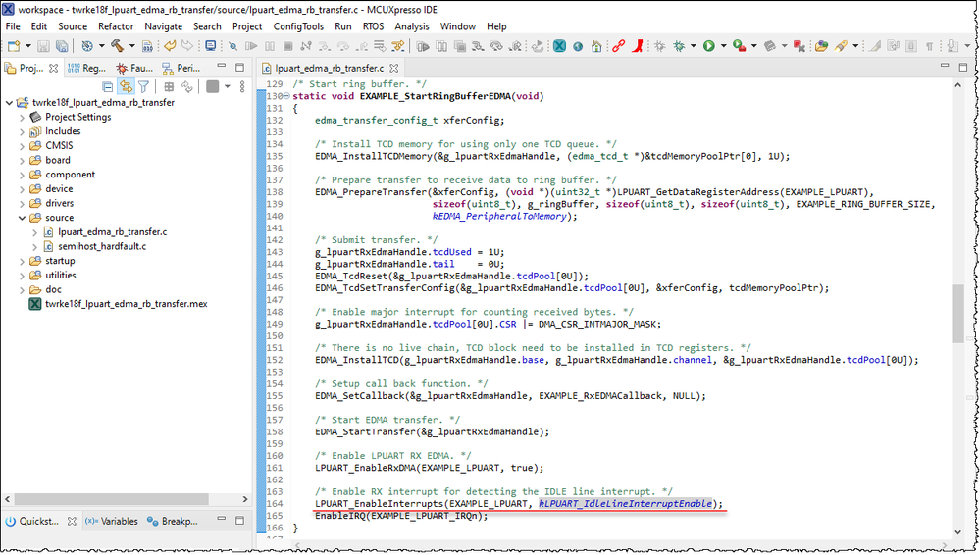980x555 pixels.
Task: Click Project Explorer horizontal scrollbar thumb
Action: tap(111, 499)
